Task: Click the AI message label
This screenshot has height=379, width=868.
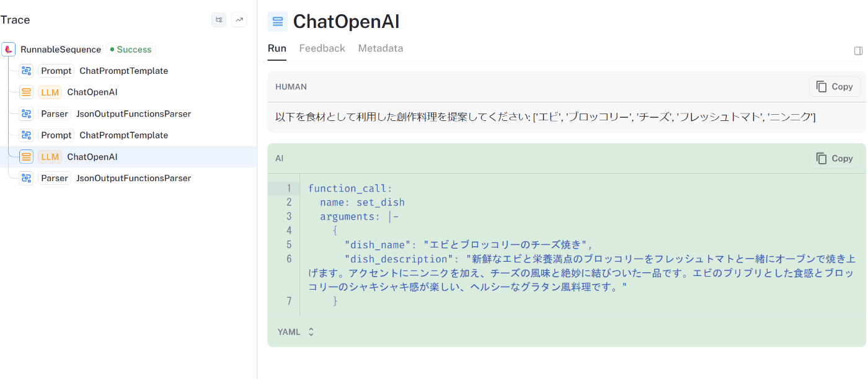Action: [x=280, y=158]
